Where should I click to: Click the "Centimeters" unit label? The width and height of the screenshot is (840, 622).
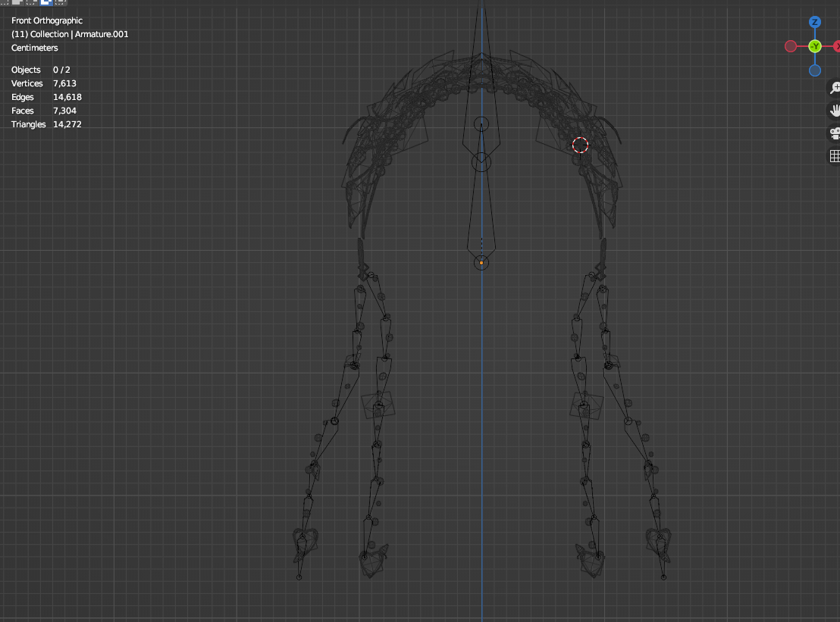(35, 48)
